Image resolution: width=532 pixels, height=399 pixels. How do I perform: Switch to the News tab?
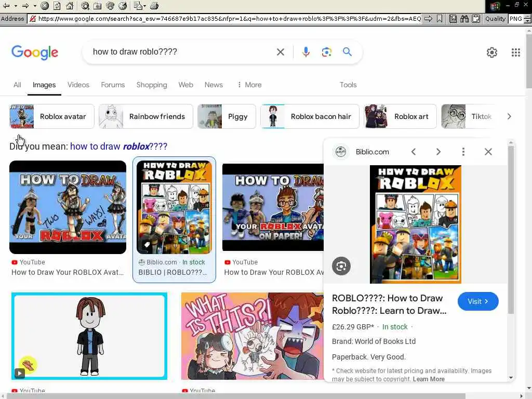click(214, 85)
